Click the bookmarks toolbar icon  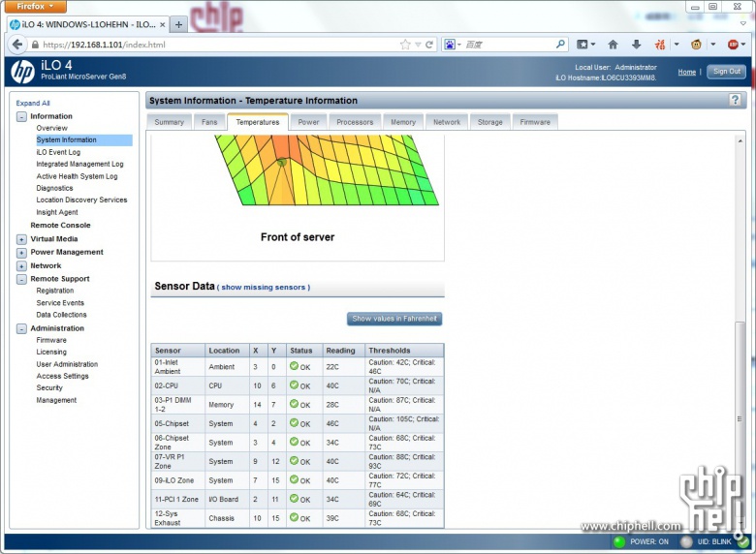(x=583, y=45)
